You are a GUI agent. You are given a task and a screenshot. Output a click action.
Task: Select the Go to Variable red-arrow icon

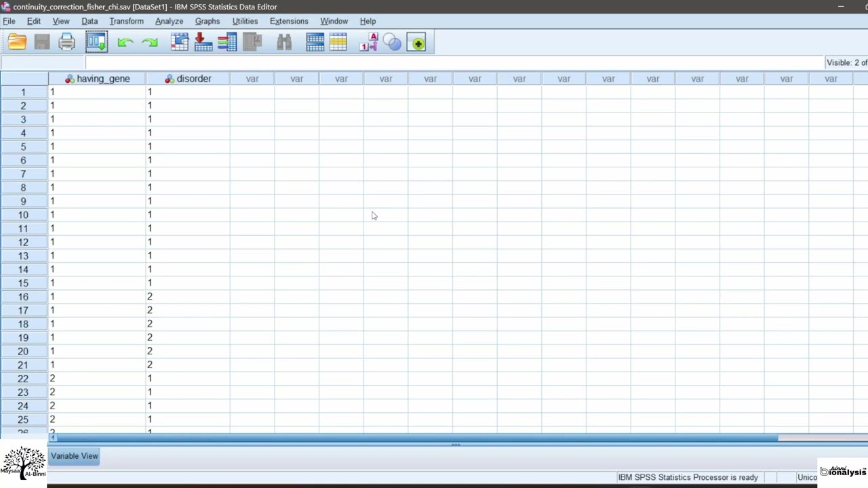click(x=203, y=43)
